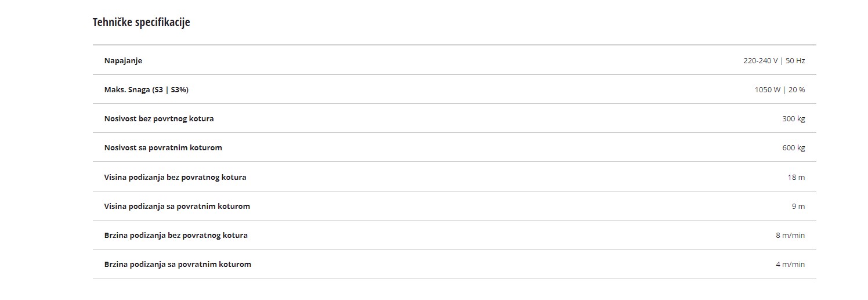This screenshot has width=868, height=300.
Task: Select Visina podizanja bez povratnog kotura label
Action: (x=175, y=178)
